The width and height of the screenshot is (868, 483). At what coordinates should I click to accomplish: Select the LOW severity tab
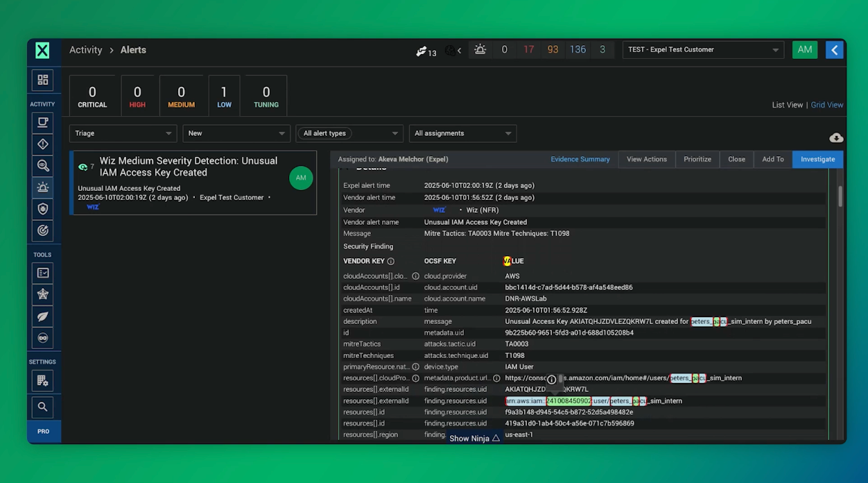pos(223,96)
